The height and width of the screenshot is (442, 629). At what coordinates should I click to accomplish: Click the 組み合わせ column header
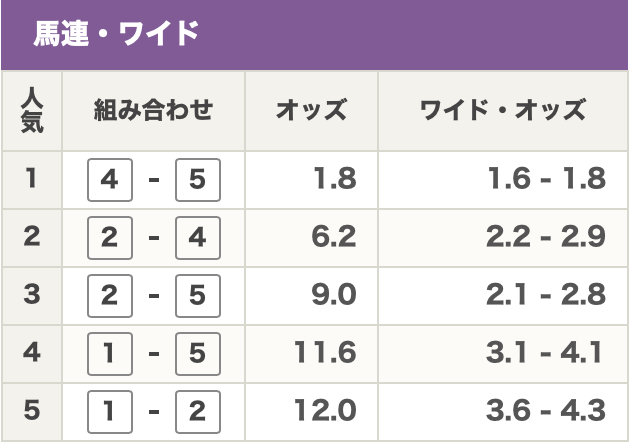pos(153,111)
